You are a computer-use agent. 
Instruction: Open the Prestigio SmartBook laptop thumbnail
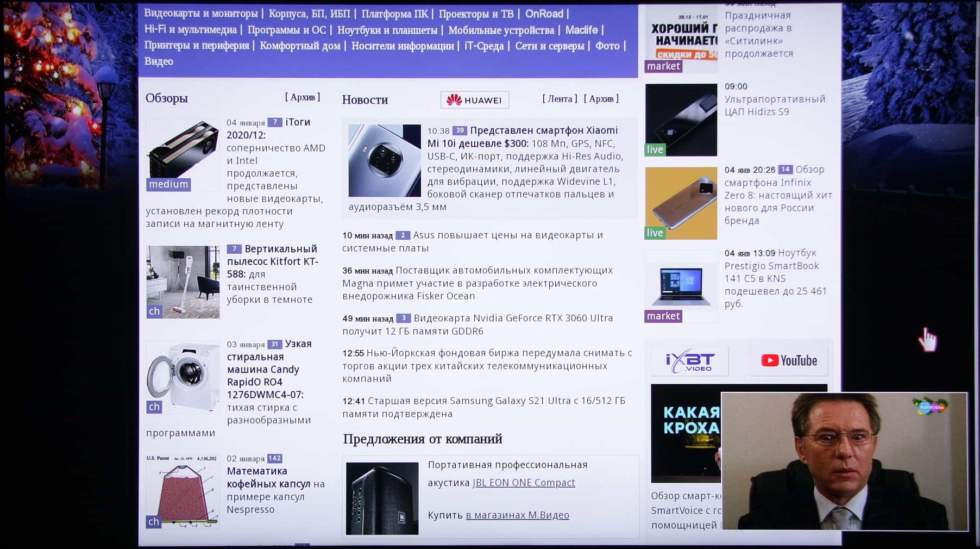(681, 286)
